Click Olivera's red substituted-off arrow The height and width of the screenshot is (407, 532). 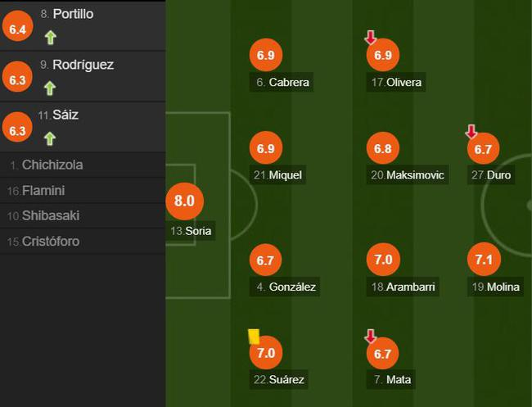[x=370, y=38]
